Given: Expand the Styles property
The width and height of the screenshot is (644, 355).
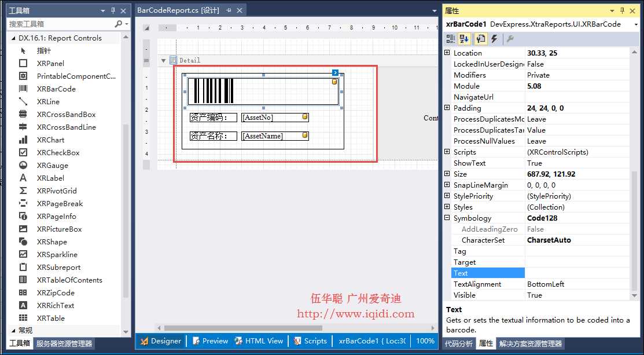Looking at the screenshot, I should tap(447, 207).
